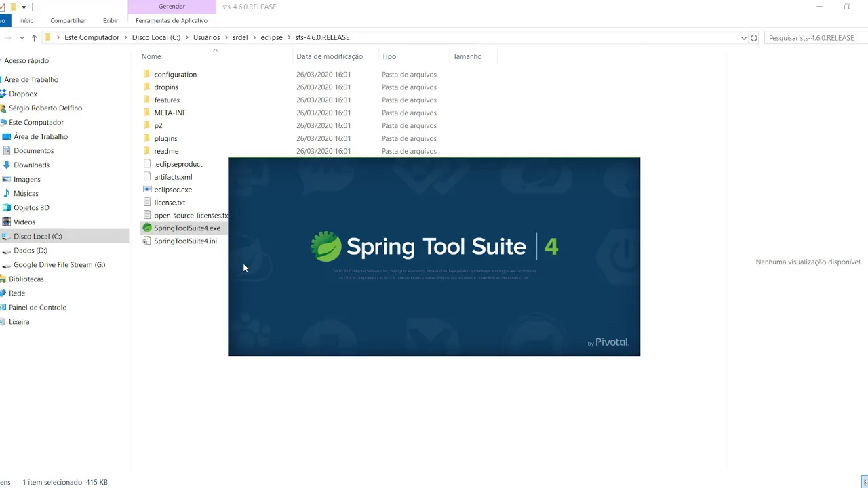Sort by Data de modificação column
Screen dimensions: 868x488
(330, 56)
